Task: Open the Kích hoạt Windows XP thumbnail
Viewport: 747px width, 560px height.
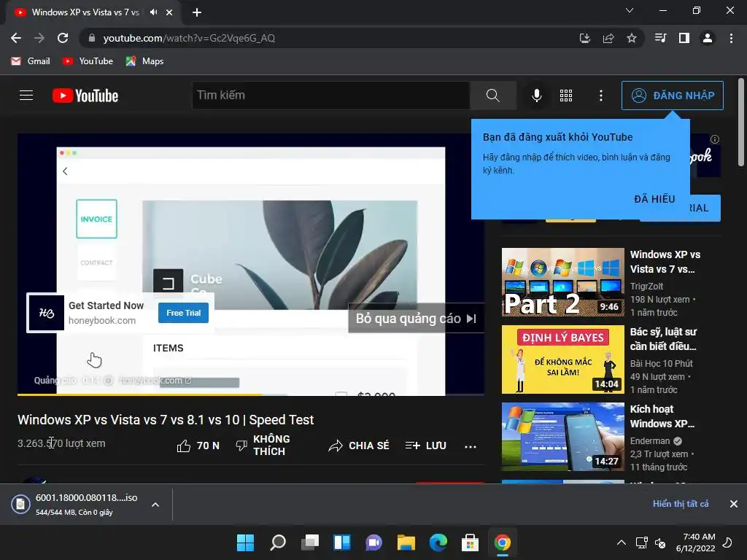Action: coord(562,437)
